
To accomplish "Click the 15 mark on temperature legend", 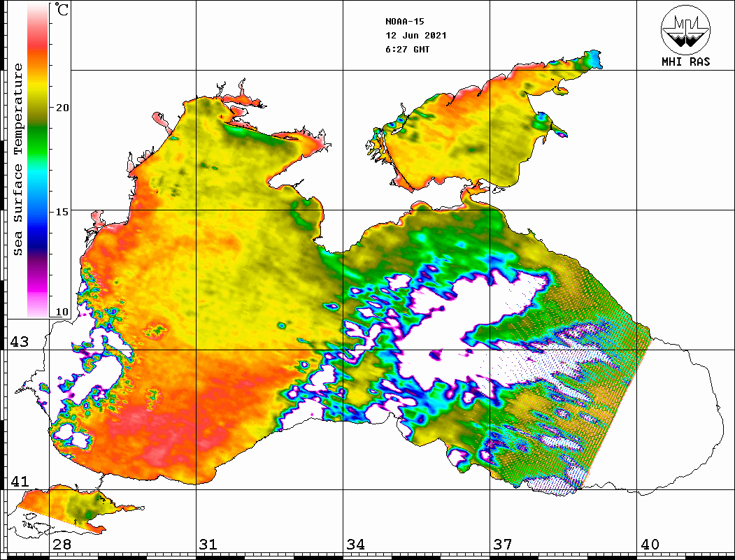I will pyautogui.click(x=62, y=212).
